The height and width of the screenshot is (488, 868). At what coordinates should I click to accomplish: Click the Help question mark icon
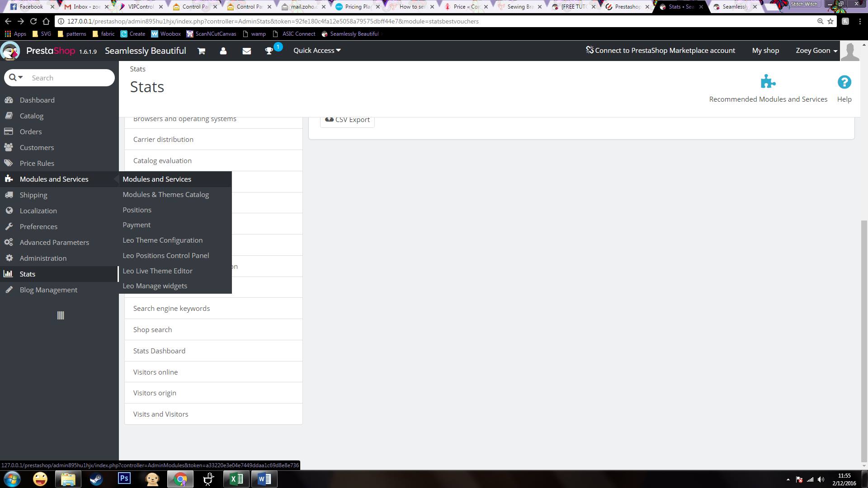(x=844, y=82)
